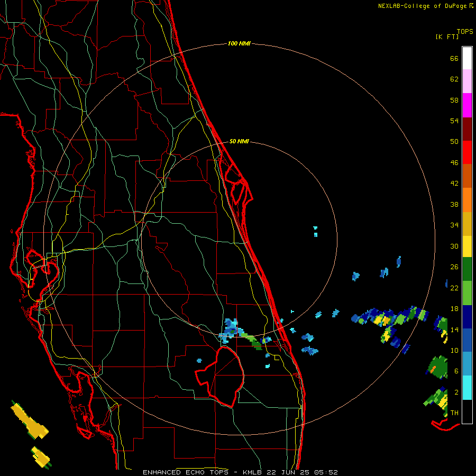Click the dark green swatch near 26

coord(467,269)
